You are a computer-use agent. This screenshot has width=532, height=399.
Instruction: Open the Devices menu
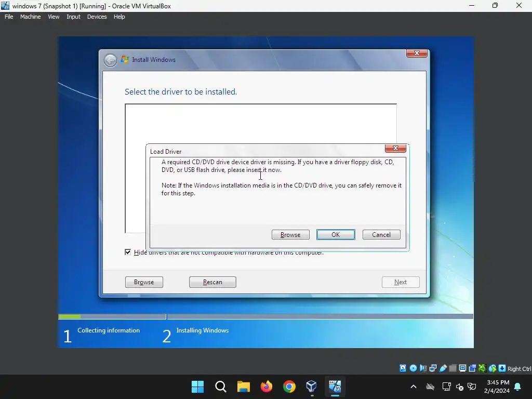[97, 17]
